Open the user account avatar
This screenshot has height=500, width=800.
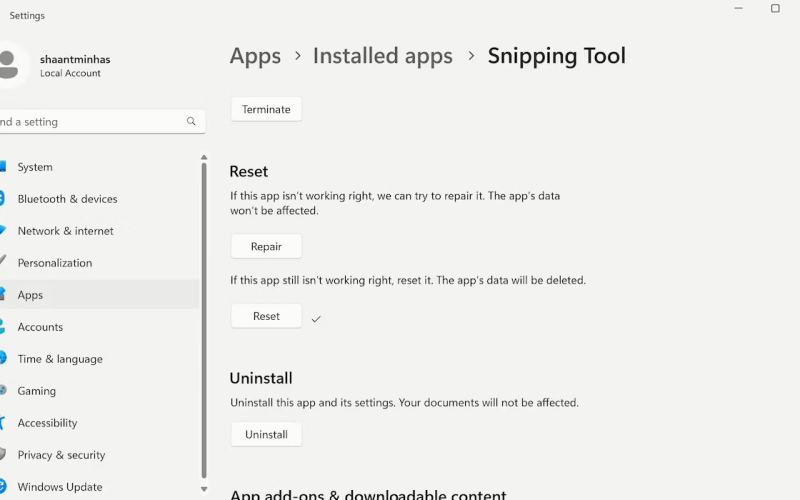(9, 66)
